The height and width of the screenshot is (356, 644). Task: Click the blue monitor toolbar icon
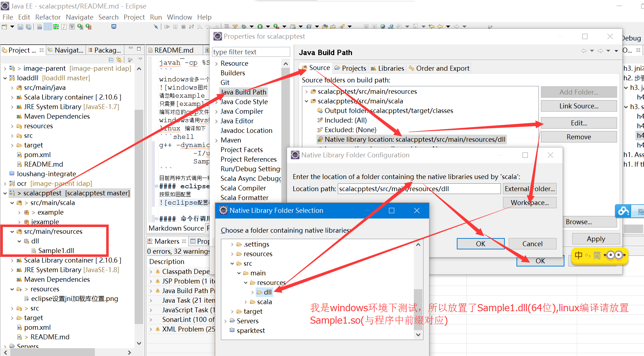coord(114,26)
